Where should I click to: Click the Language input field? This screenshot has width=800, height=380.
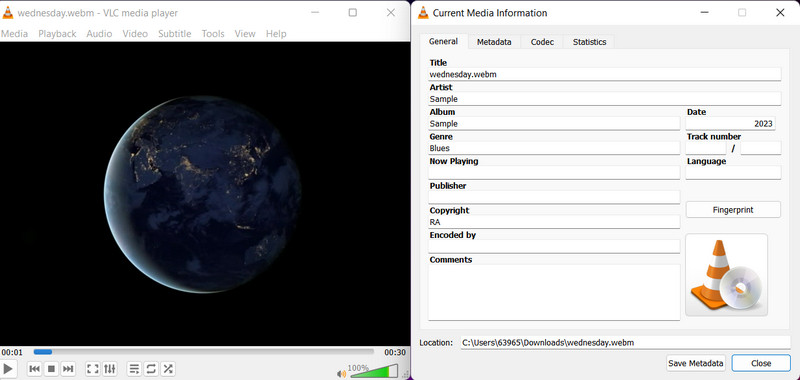[x=733, y=172]
